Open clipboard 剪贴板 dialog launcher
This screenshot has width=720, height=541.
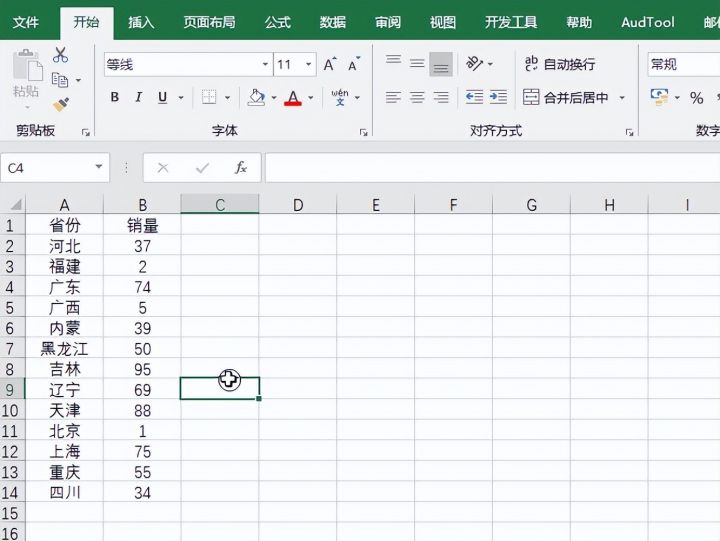[85, 132]
